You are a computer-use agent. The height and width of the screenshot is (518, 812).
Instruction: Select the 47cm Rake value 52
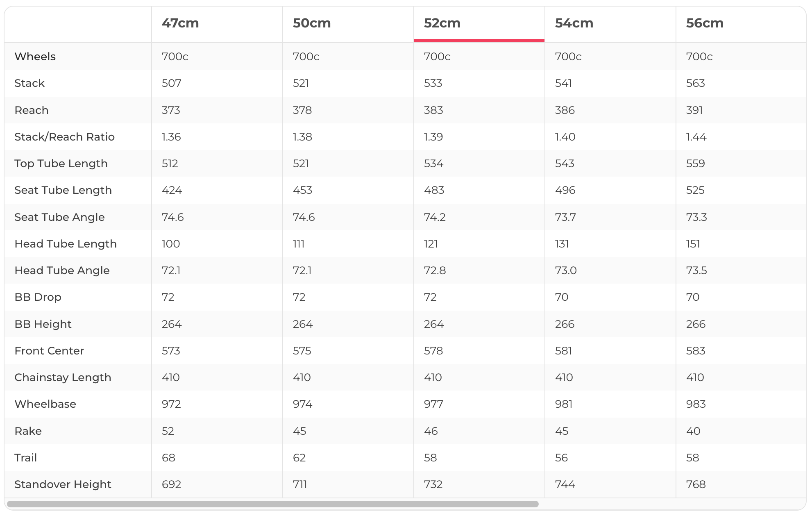168,431
